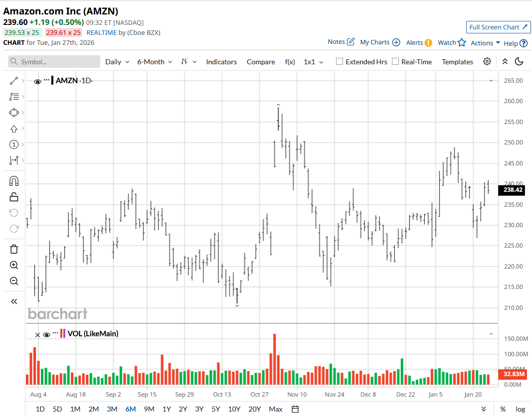Click the Watch link
Screen dimensions: 532x417
coord(447,43)
